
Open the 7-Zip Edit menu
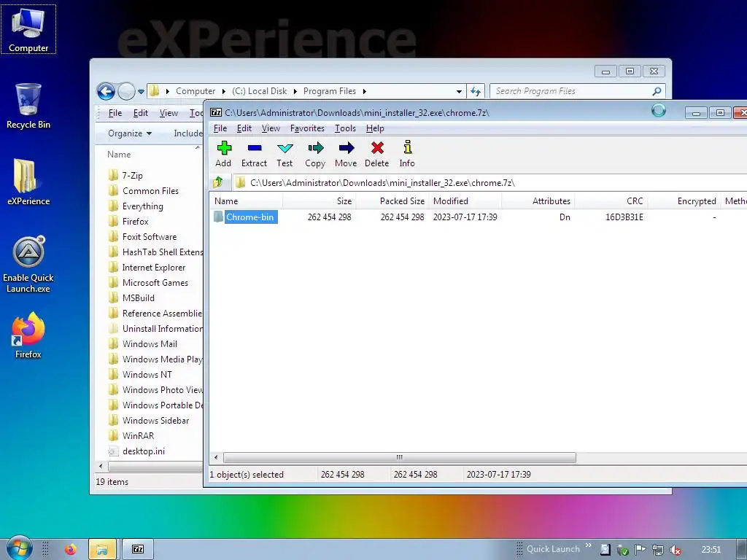[x=244, y=128]
